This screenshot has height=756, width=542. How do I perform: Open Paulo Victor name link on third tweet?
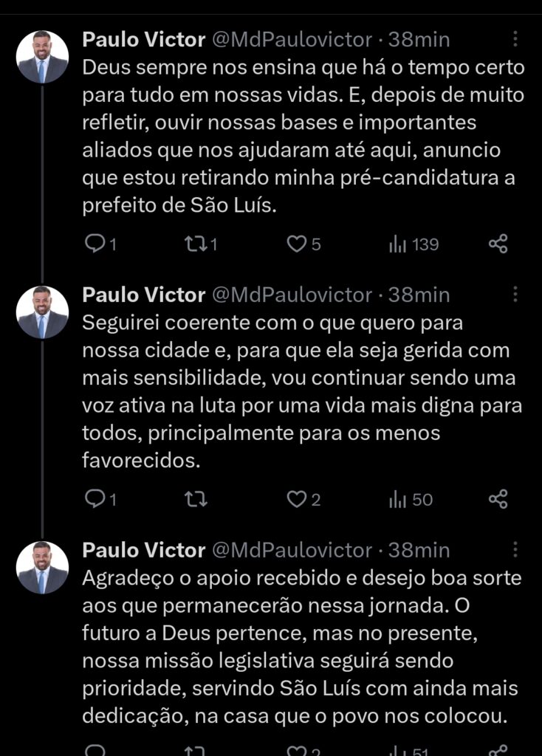(143, 550)
